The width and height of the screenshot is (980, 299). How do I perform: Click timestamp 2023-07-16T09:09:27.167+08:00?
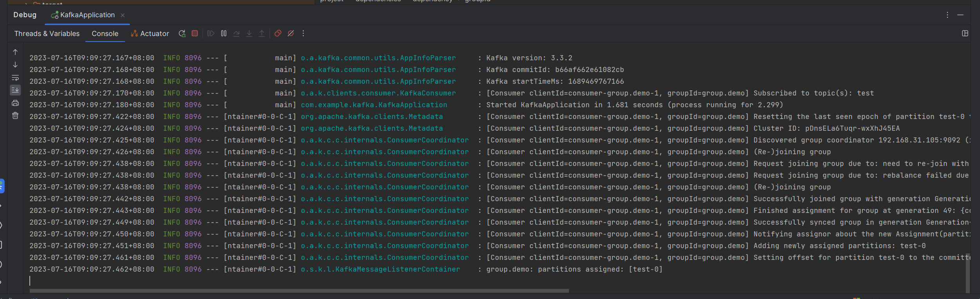pos(92,58)
